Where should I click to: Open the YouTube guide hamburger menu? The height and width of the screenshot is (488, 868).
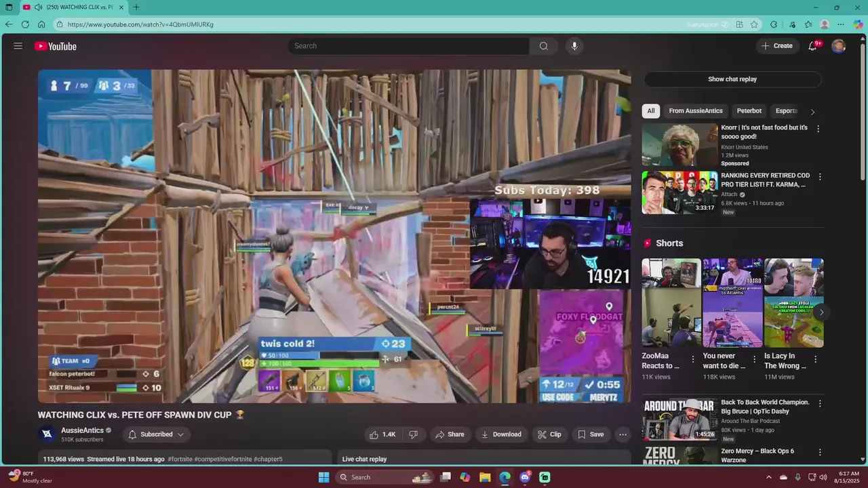click(18, 46)
